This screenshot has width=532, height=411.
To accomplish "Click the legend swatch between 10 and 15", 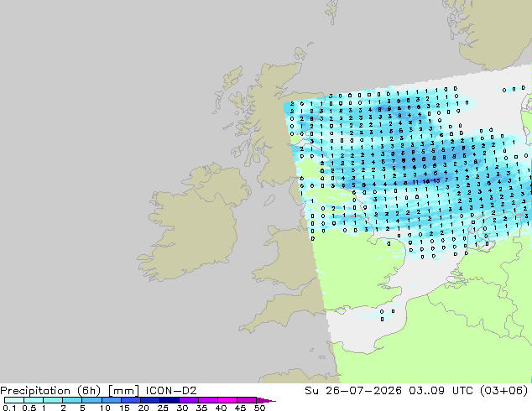I will pos(111,400).
